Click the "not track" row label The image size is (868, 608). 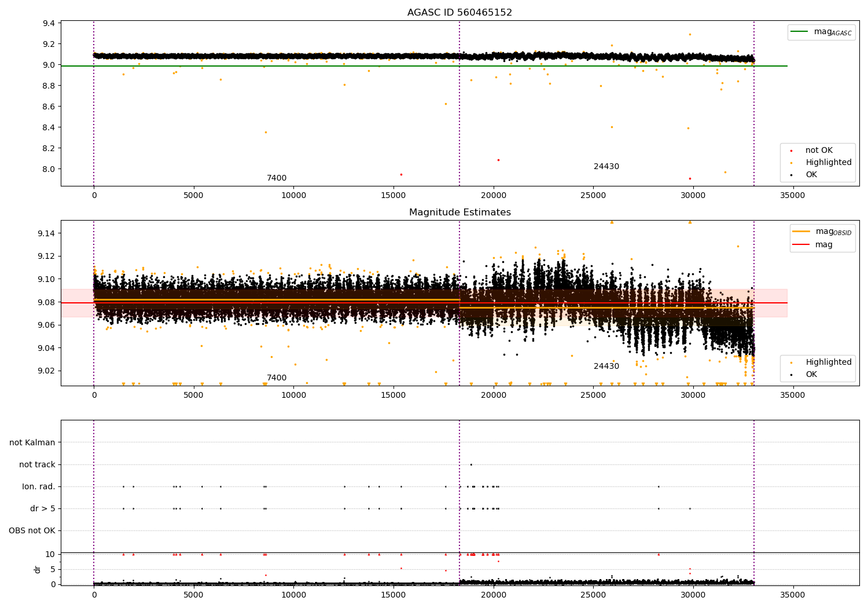pos(37,464)
